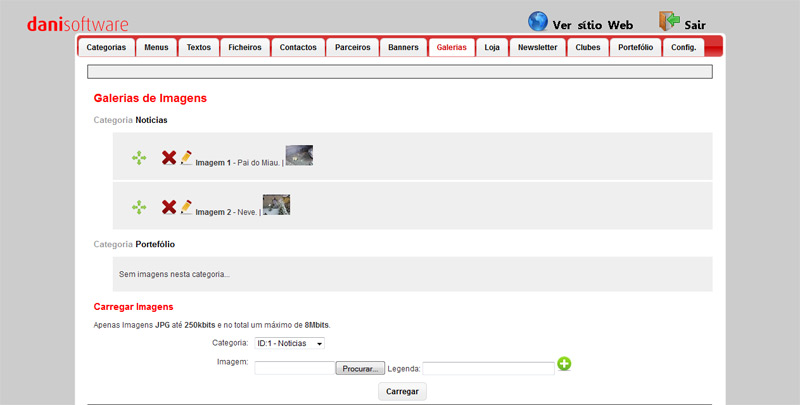The image size is (800, 405).
Task: Click the move arrows icon for Imagem 1
Action: click(139, 158)
